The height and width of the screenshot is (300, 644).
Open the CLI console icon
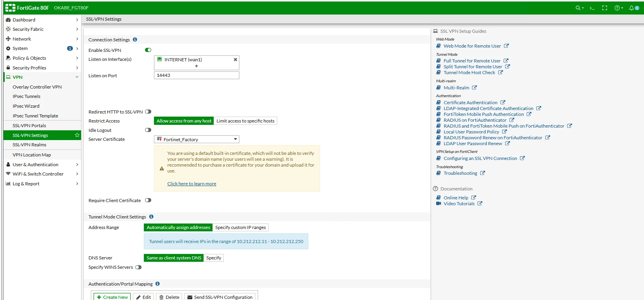(x=592, y=8)
